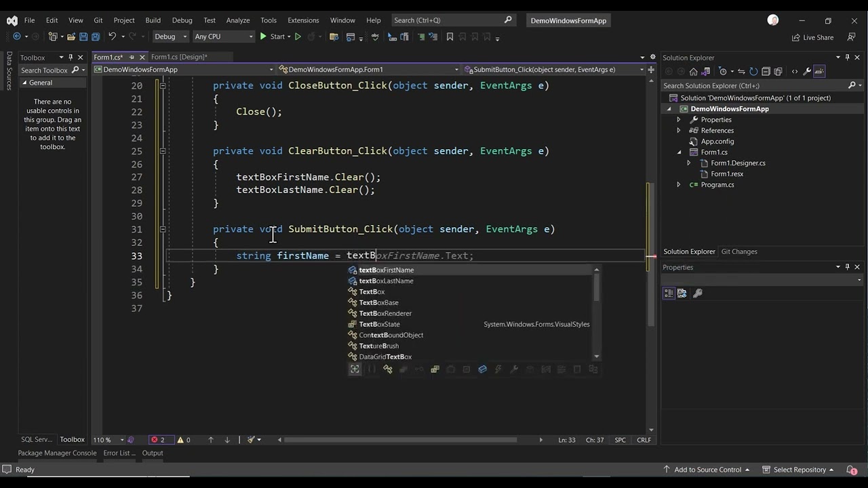
Task: Switch to the Git Changes tab
Action: pyautogui.click(x=739, y=251)
